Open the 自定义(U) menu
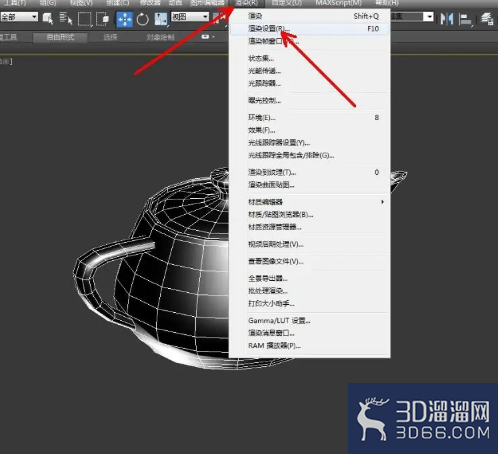Viewport: 498px width, 454px height. (x=287, y=3)
